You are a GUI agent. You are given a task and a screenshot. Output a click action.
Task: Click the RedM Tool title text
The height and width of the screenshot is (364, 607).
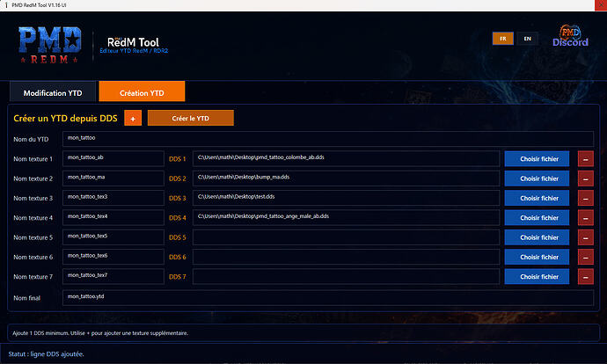pos(133,42)
